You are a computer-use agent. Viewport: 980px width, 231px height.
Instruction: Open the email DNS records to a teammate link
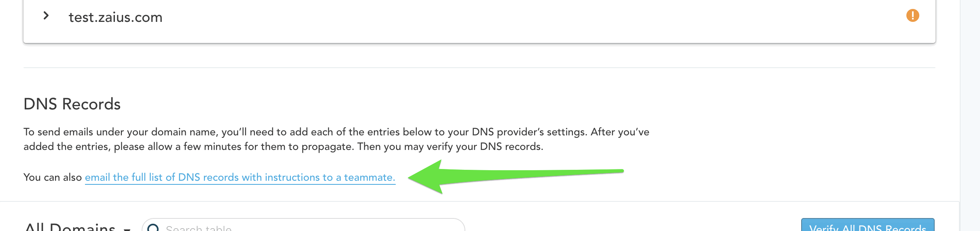coord(240,178)
